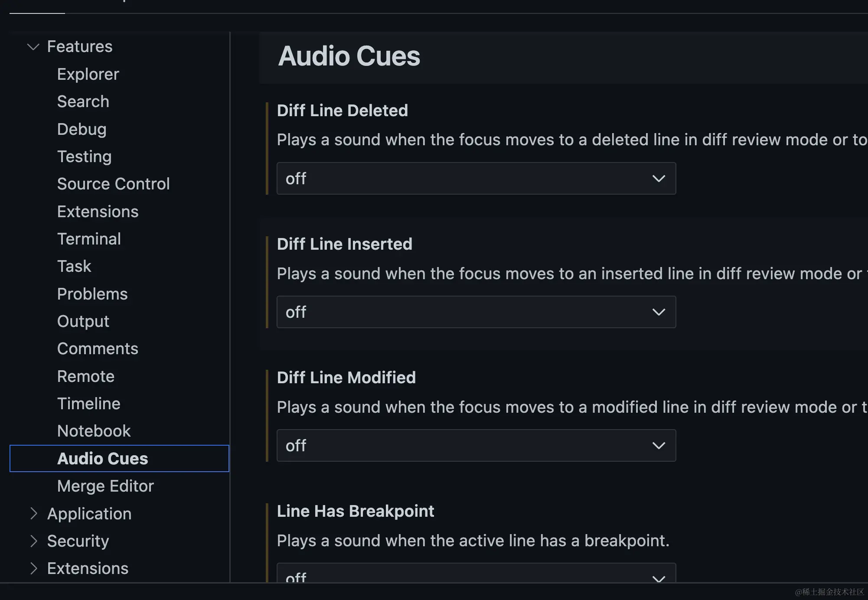This screenshot has width=868, height=600.
Task: Select Explorer in the settings tree
Action: [88, 74]
